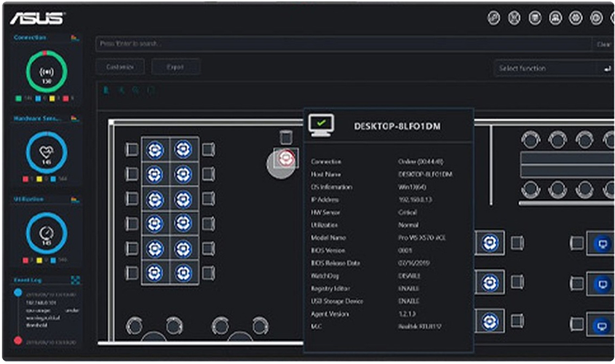This screenshot has width=615, height=364.
Task: Click the Model Name value Pro WS X570-ACE
Action: tap(422, 238)
